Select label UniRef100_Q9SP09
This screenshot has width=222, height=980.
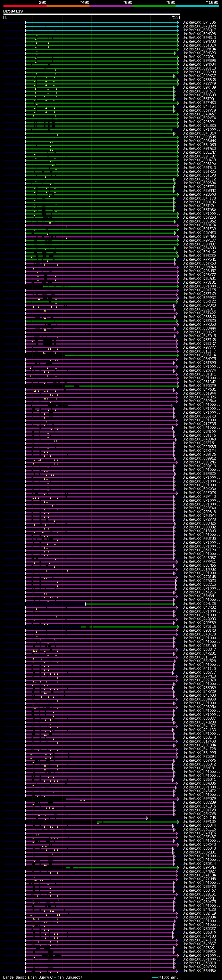[x=199, y=72]
